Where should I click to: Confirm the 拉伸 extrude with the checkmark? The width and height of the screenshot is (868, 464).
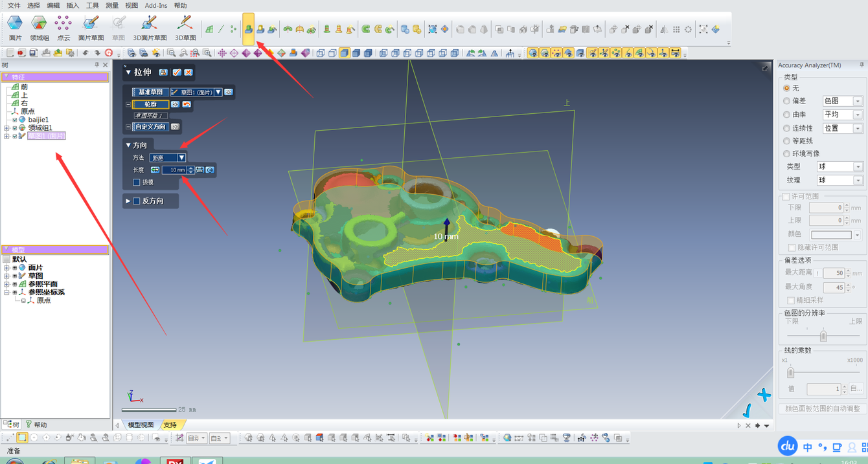pyautogui.click(x=177, y=72)
